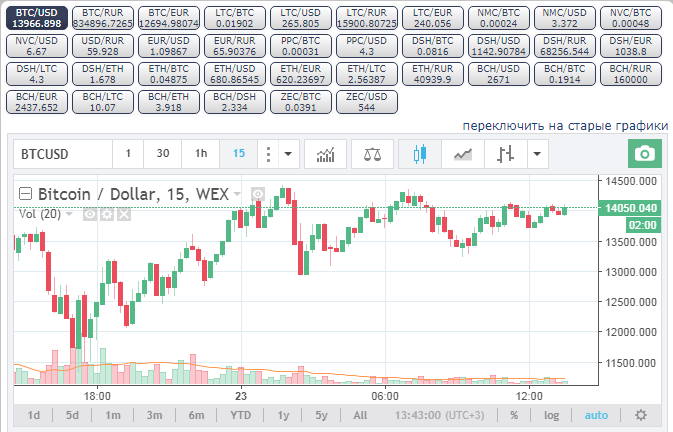The height and width of the screenshot is (432, 673).
Task: Select the NVC/BTC pair button
Action: click(631, 18)
